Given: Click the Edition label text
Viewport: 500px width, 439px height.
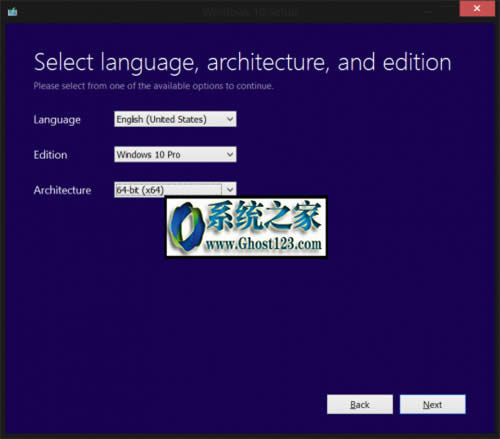Looking at the screenshot, I should point(50,155).
